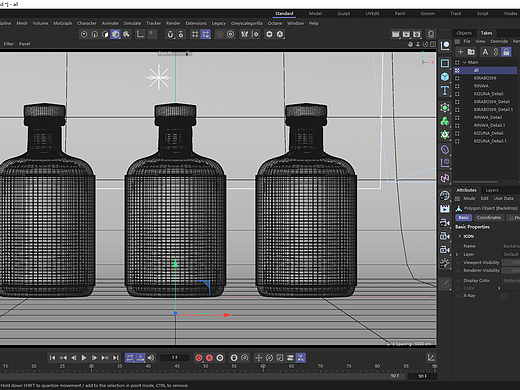
Task: Click the hexagon icon in top toolbar
Action: [x=269, y=34]
